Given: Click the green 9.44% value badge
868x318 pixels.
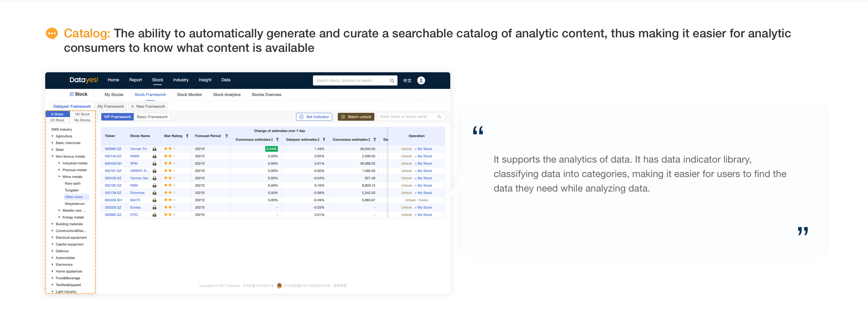Looking at the screenshot, I should (271, 149).
